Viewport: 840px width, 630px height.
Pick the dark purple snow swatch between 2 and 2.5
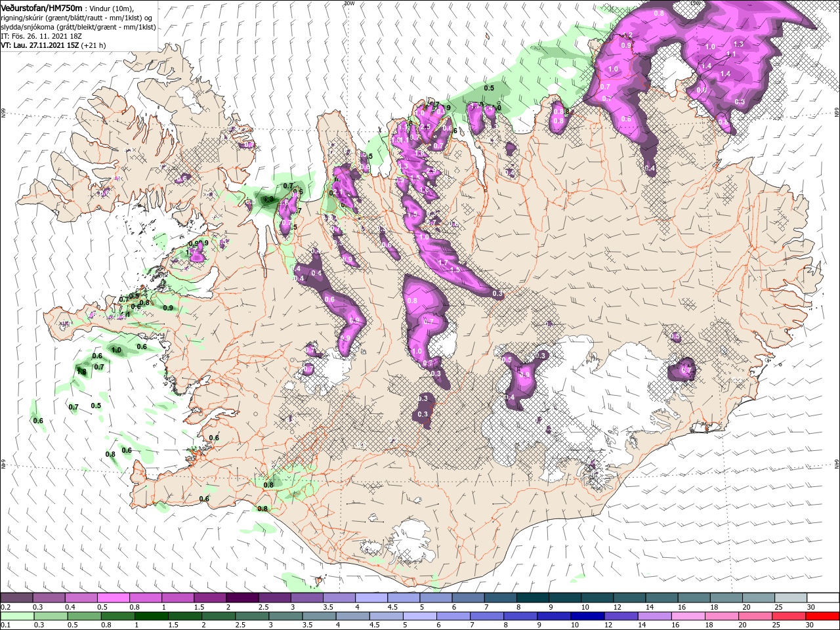click(243, 597)
